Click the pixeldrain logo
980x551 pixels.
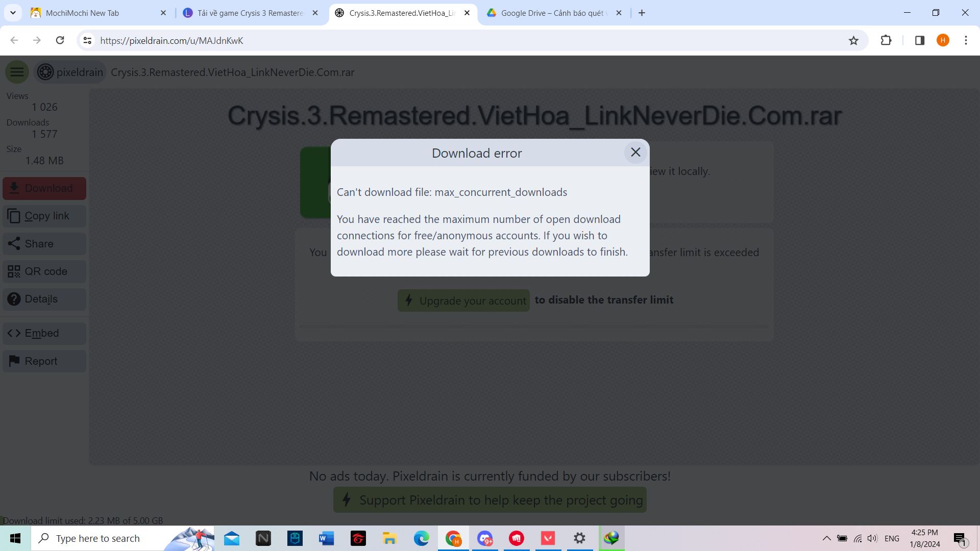coord(45,71)
